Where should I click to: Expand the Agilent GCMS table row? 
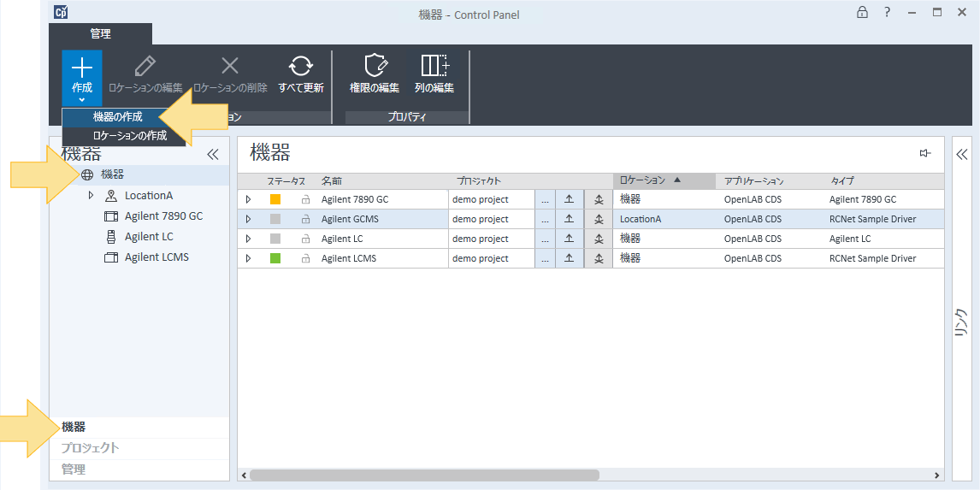(x=248, y=220)
